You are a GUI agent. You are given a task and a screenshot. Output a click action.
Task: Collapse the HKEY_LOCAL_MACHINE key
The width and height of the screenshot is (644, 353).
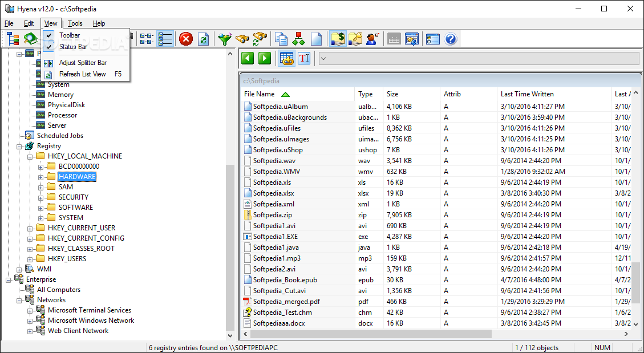pyautogui.click(x=30, y=157)
